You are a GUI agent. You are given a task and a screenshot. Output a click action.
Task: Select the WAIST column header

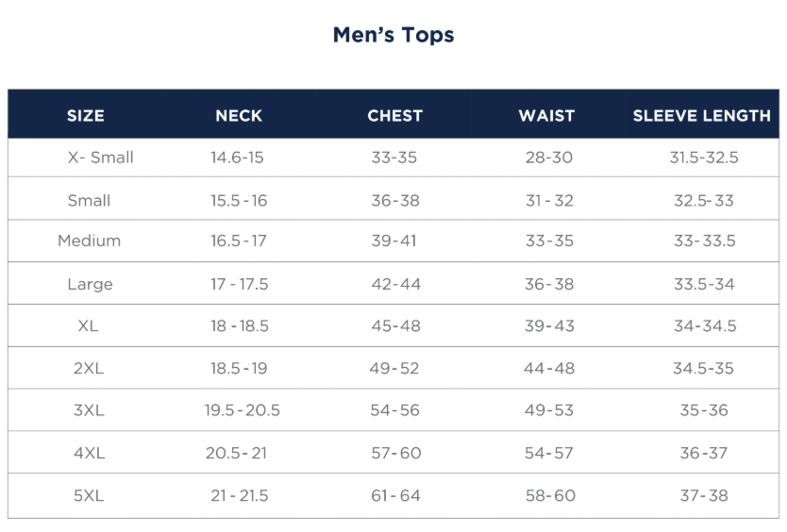coord(546,116)
